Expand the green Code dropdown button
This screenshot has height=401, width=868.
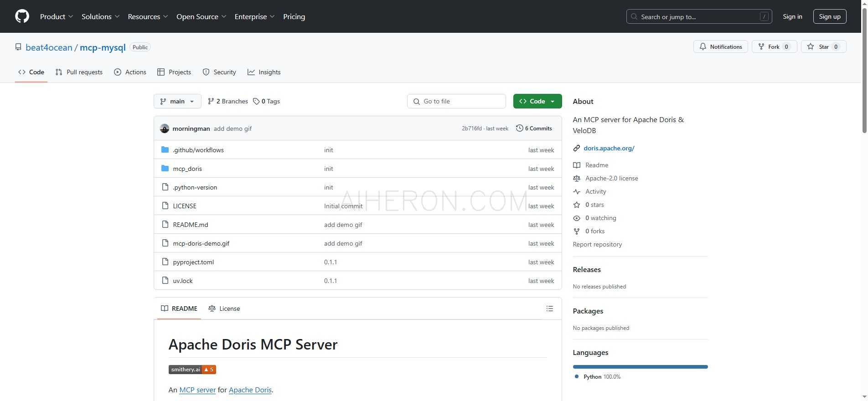click(537, 101)
